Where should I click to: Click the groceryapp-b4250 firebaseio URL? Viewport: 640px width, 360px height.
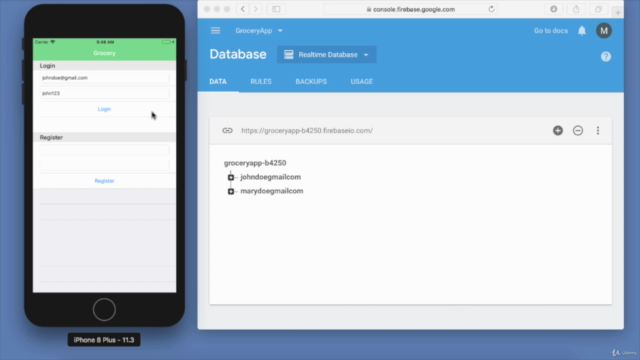point(307,131)
